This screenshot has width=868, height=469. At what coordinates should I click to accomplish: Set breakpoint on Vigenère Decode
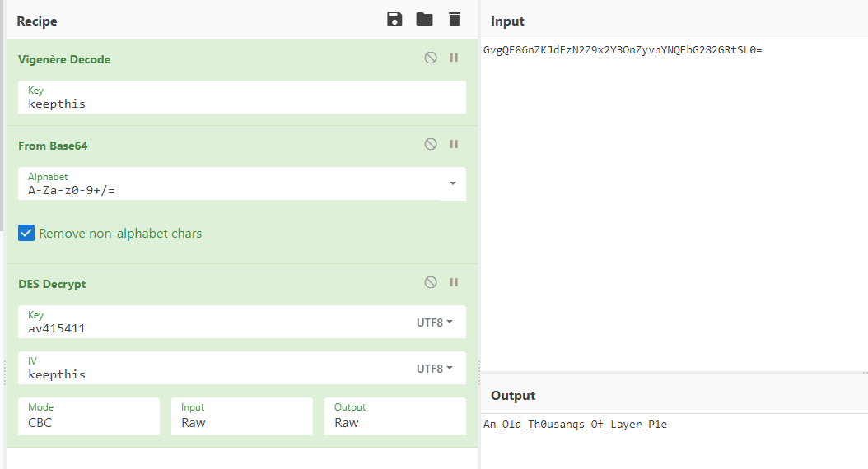453,58
